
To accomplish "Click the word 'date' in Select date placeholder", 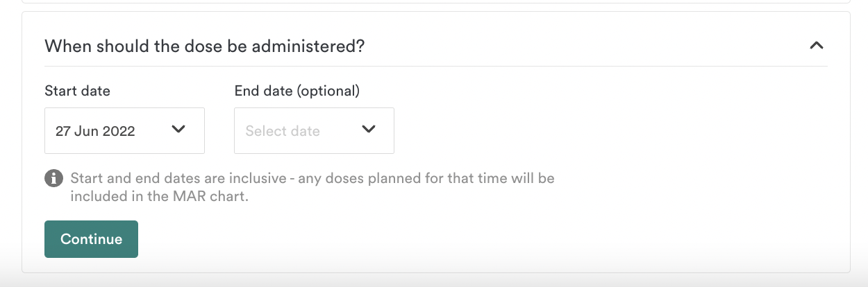I will pyautogui.click(x=305, y=131).
